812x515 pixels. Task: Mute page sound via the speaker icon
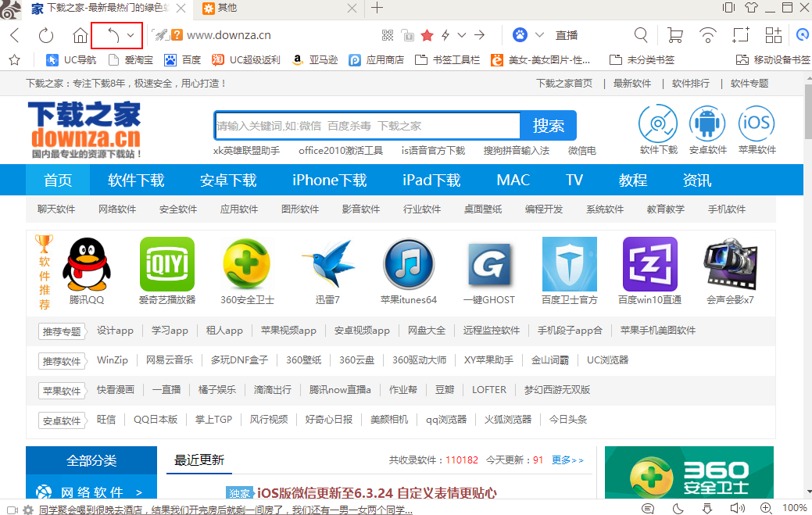coord(736,509)
